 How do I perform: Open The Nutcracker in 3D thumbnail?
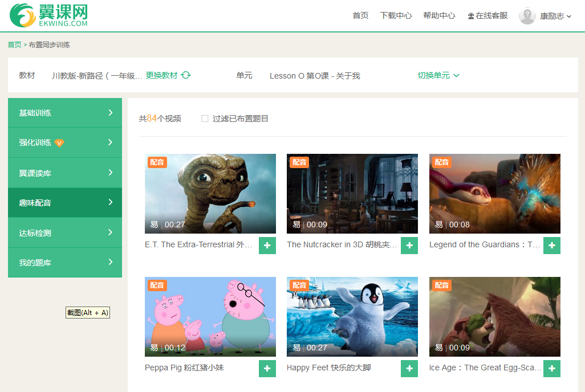point(352,194)
